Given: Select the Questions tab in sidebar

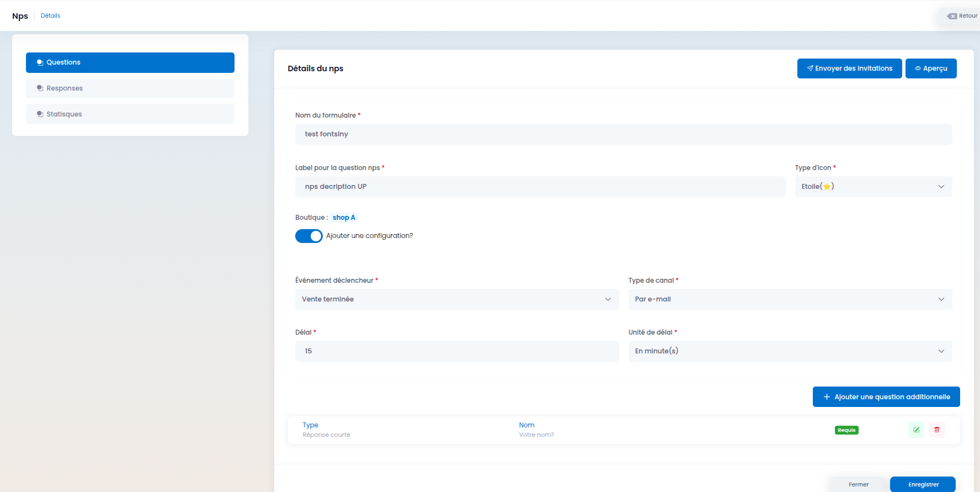Looking at the screenshot, I should coord(130,62).
